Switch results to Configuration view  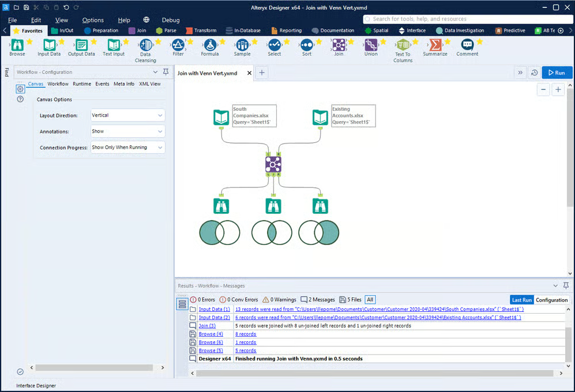click(x=551, y=300)
